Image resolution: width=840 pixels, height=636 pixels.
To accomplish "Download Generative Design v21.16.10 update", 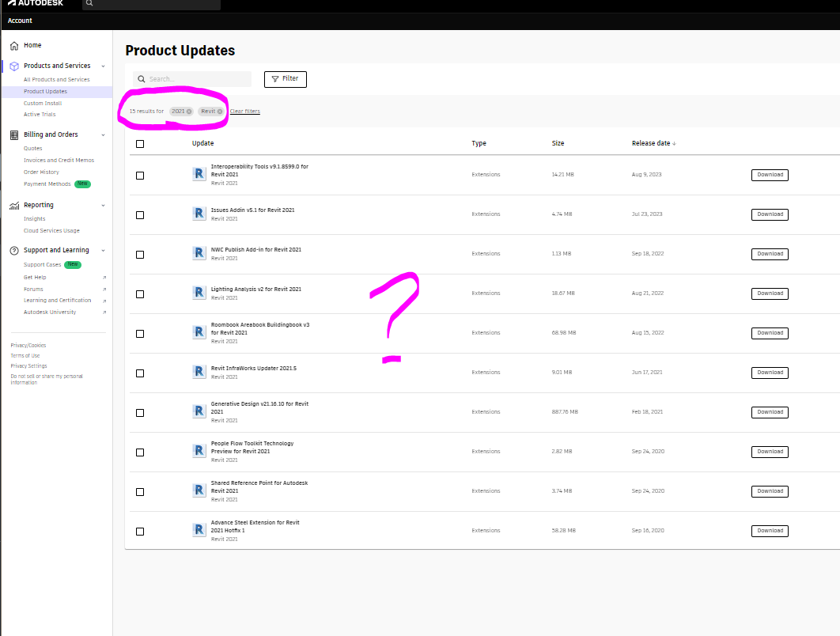I will pyautogui.click(x=770, y=412).
